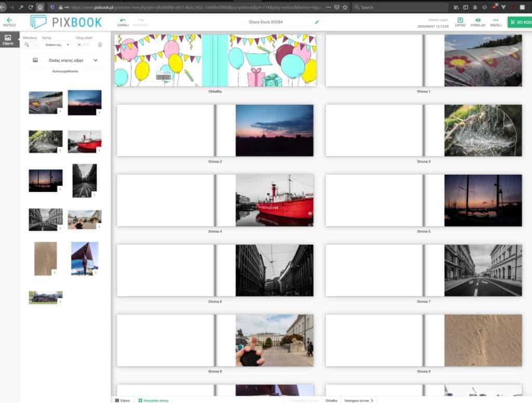Viewport: 532px width, 403px height.
Task: Click the pixbook.pl URL in address bar
Action: coord(103,7)
